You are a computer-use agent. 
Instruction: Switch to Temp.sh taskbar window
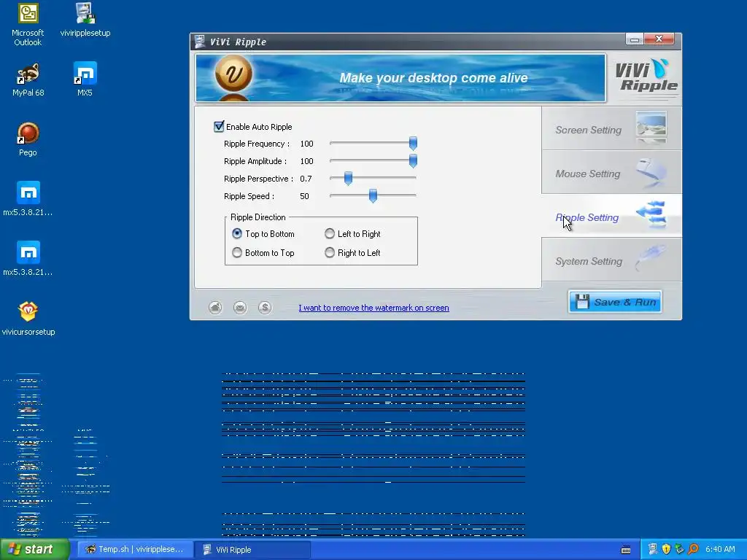[135, 550]
